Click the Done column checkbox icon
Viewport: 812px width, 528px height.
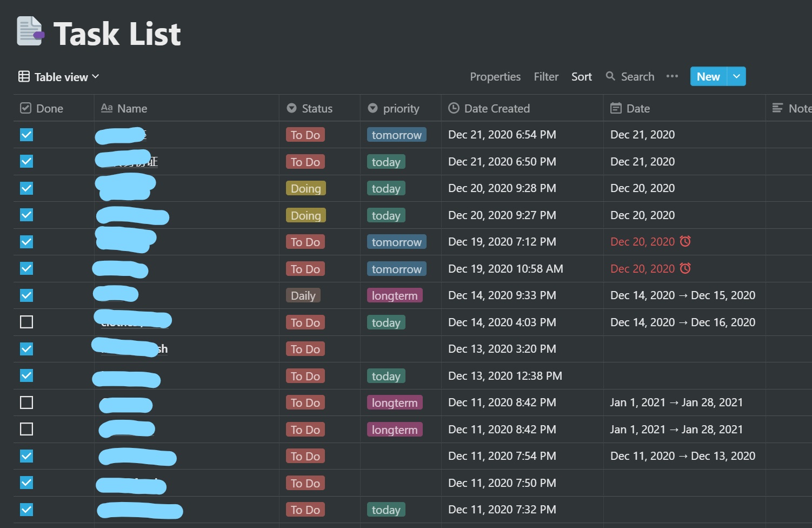(25, 108)
